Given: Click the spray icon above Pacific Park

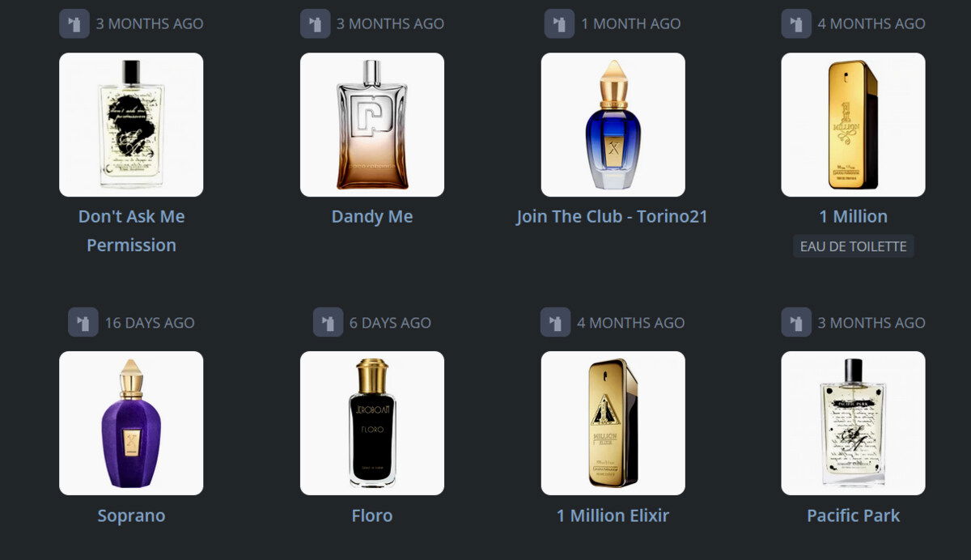Looking at the screenshot, I should tap(796, 322).
